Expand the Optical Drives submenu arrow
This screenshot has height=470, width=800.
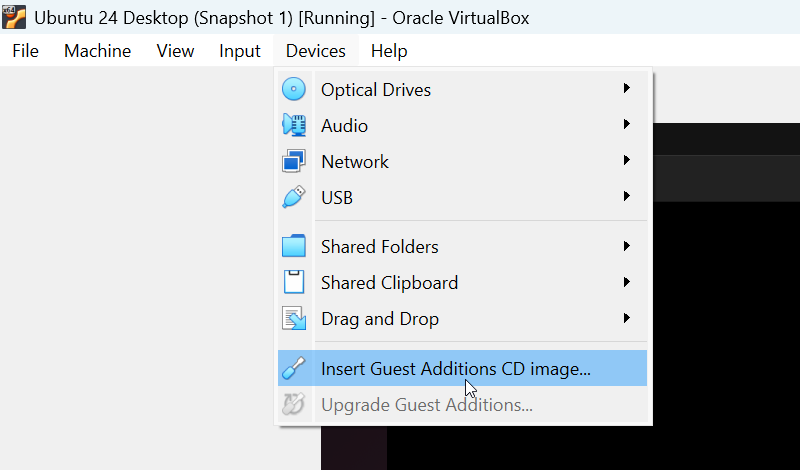tap(627, 88)
